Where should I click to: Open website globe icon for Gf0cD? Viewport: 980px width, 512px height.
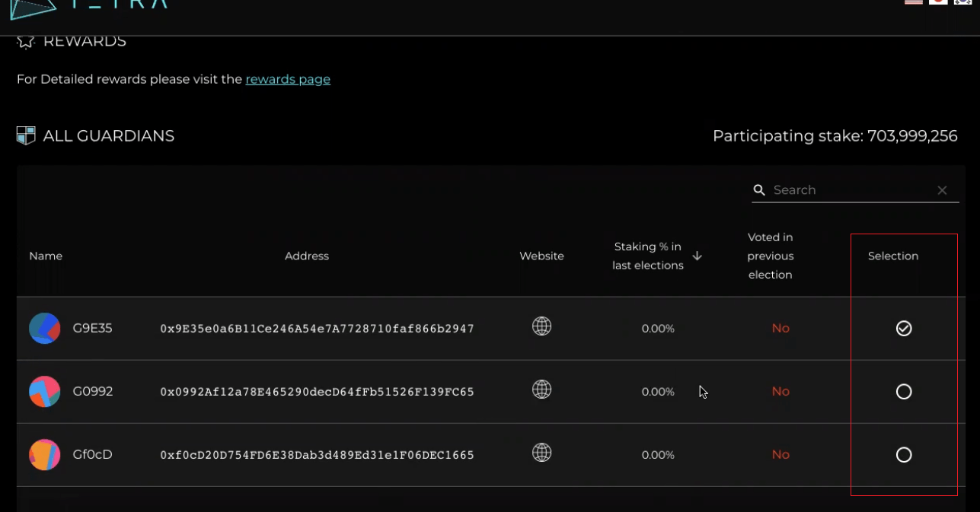tap(541, 453)
